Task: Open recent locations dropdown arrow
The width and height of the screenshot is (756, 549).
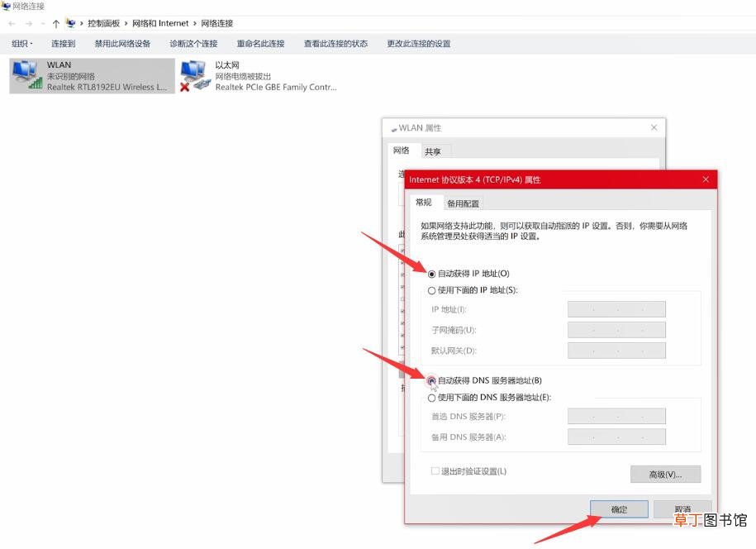Action: (43, 24)
